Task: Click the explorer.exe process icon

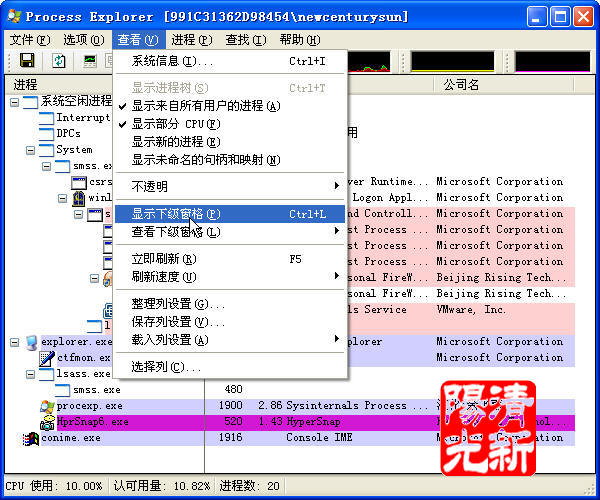Action: click(32, 342)
